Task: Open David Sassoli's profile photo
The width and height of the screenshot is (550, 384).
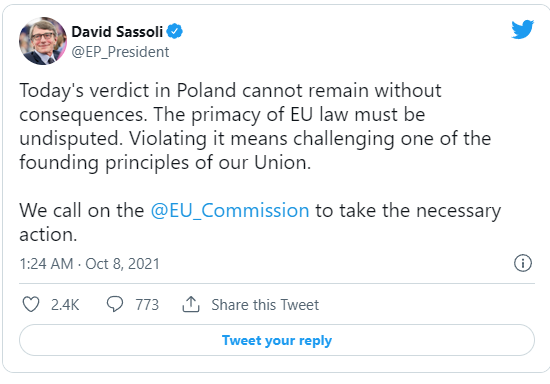Action: tap(43, 41)
